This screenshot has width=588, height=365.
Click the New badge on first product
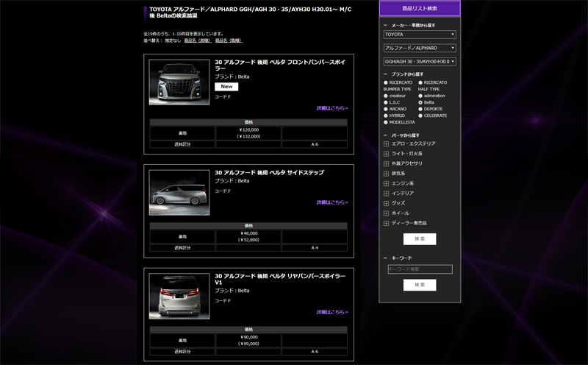(x=226, y=87)
